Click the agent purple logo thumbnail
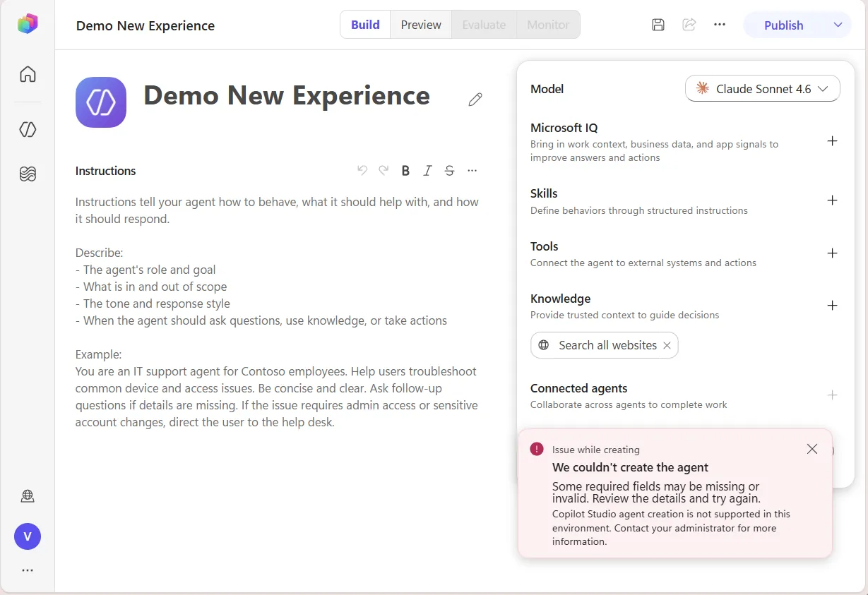Screen dimensions: 868x595 point(101,102)
